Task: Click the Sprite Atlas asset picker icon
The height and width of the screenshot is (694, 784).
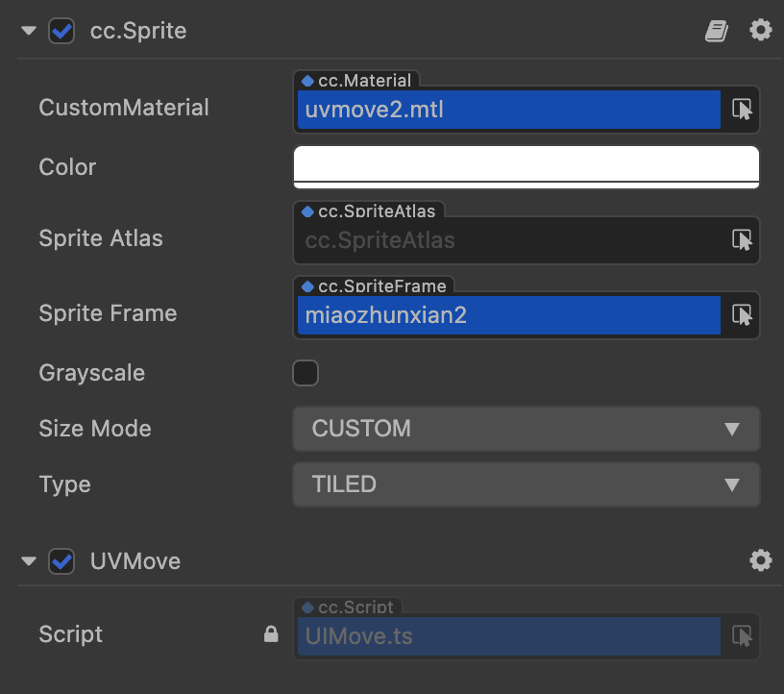Action: [742, 239]
